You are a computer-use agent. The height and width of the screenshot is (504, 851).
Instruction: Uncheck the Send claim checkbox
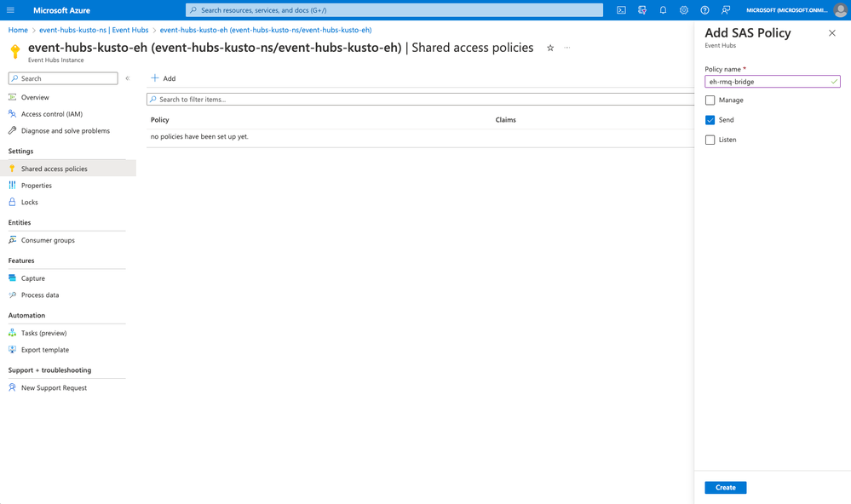[x=710, y=120]
